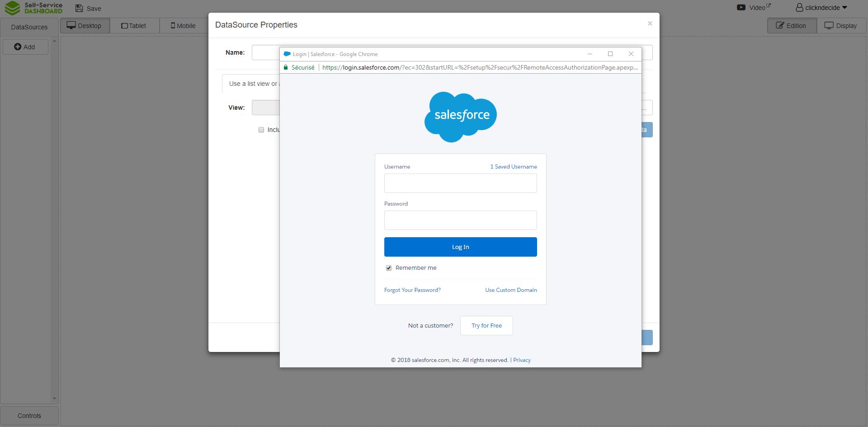Switch to the Desktop layout tab

(x=85, y=26)
